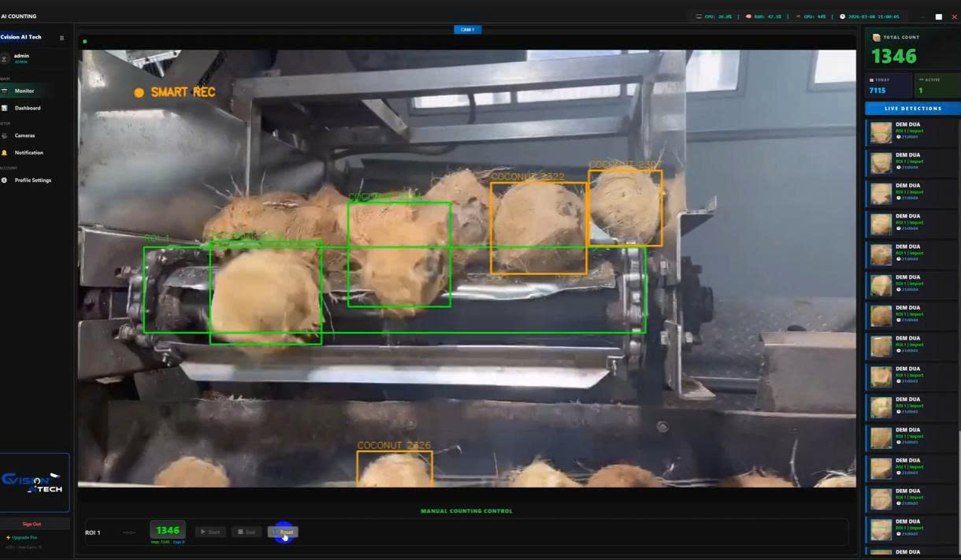The image size is (961, 560).
Task: Open the first DEM DUA detection thumbnail
Action: pos(881,132)
